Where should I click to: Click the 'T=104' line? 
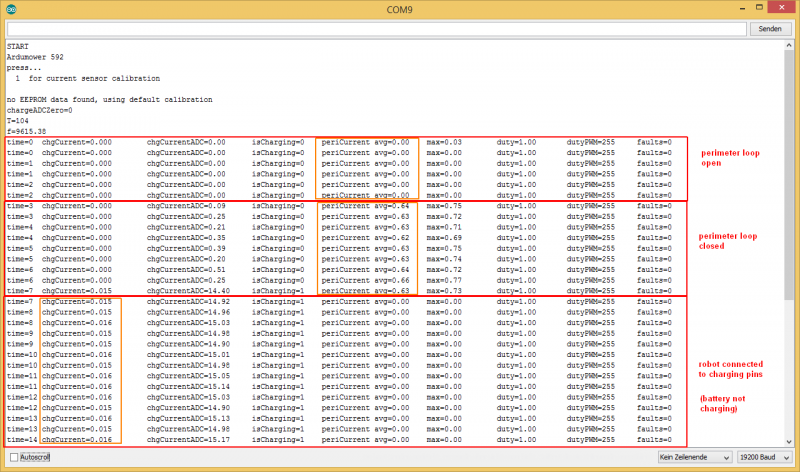point(18,121)
